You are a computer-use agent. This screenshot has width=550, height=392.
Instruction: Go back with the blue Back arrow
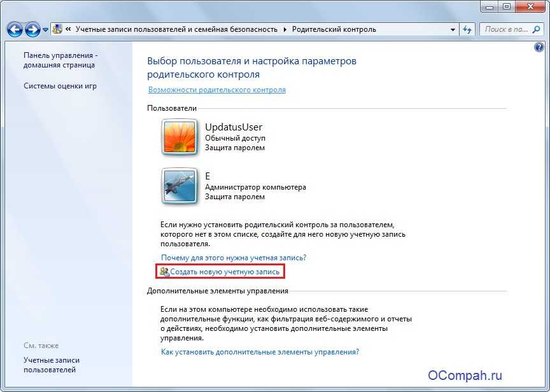[x=15, y=30]
